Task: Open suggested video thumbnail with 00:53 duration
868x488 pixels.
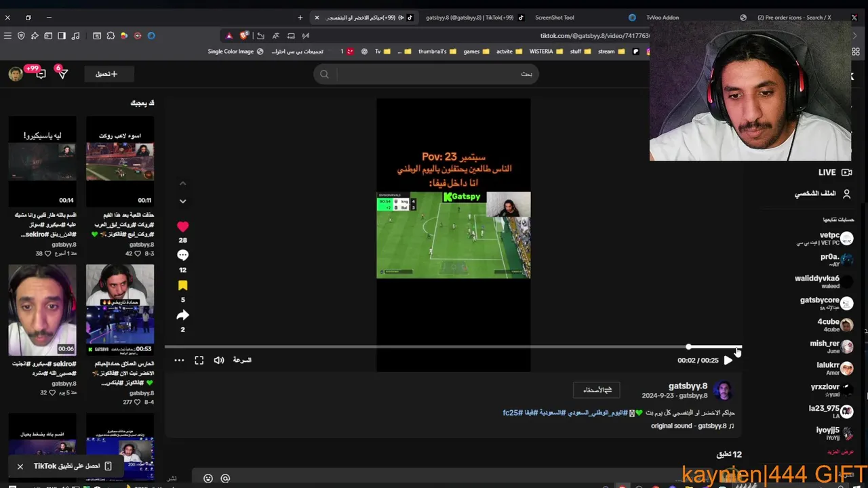Action: [x=120, y=310]
